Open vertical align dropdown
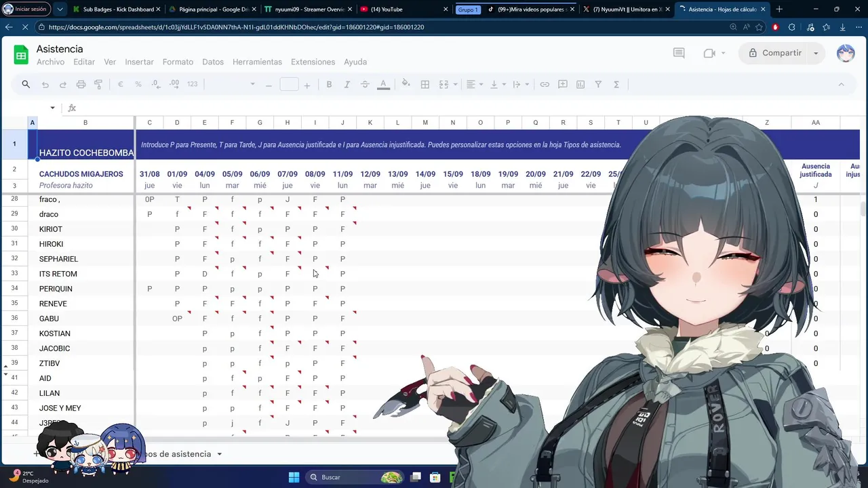Screen dimensions: 868x488 [x=498, y=85]
